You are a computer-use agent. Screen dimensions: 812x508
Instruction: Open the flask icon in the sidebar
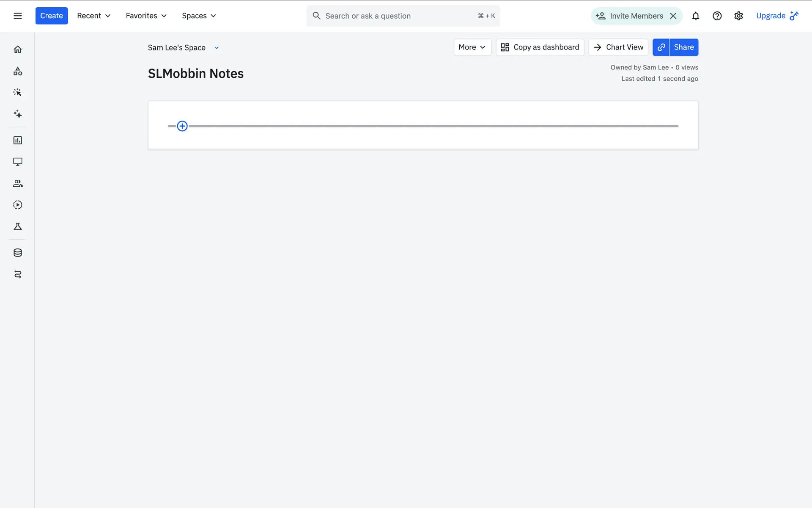(17, 227)
